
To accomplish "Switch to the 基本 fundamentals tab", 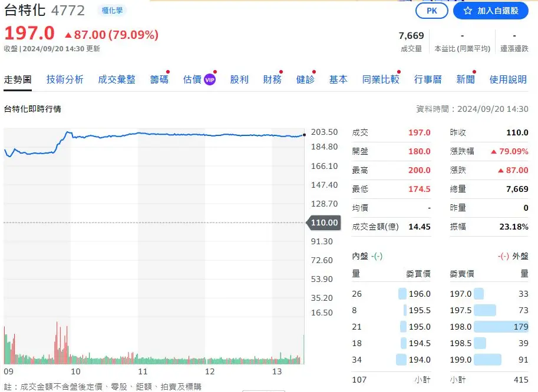I will [338, 79].
